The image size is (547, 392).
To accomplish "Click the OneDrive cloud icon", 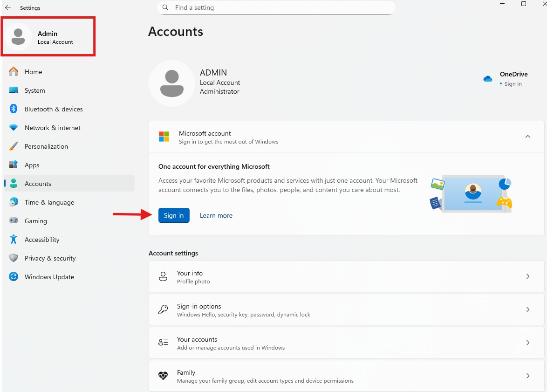I will point(488,79).
